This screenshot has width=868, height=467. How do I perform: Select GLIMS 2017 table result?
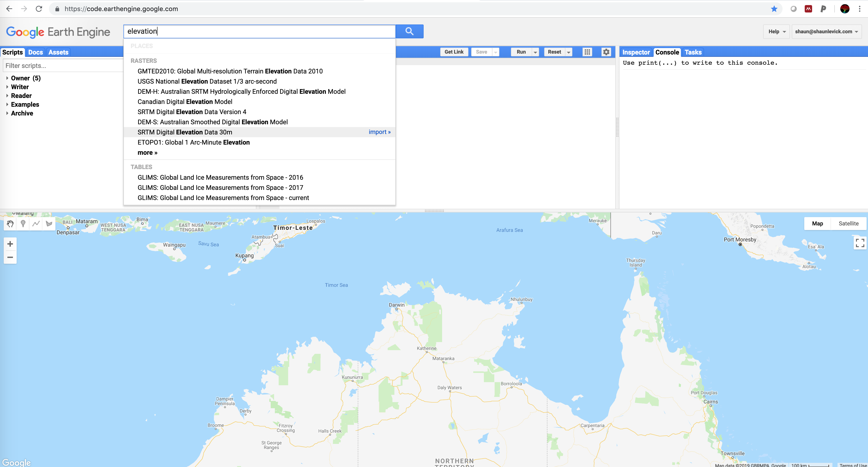coord(259,188)
